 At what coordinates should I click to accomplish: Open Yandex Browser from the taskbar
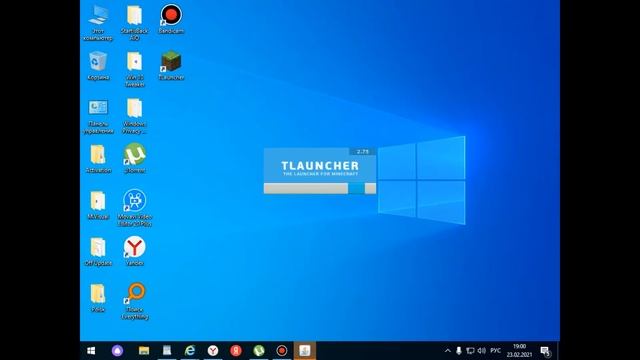click(x=213, y=351)
